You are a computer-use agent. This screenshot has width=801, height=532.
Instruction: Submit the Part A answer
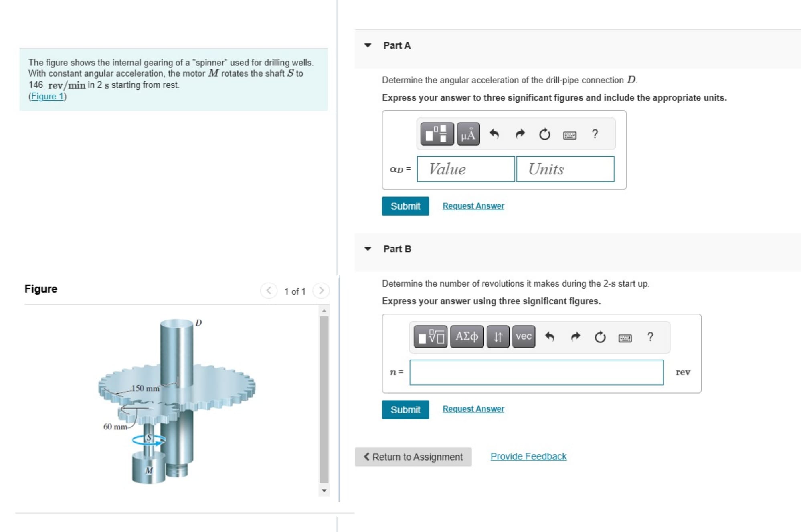tap(405, 206)
